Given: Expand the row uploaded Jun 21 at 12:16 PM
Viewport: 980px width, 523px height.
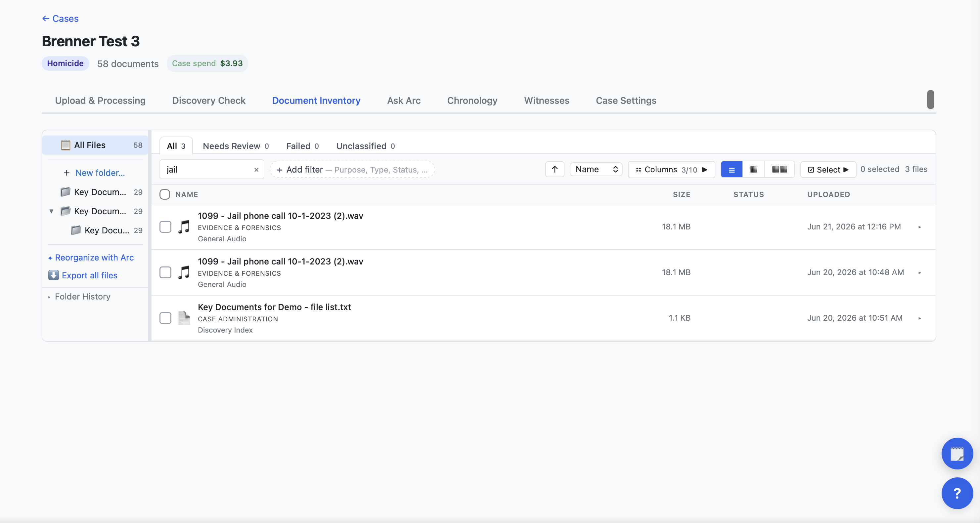Looking at the screenshot, I should pos(919,227).
